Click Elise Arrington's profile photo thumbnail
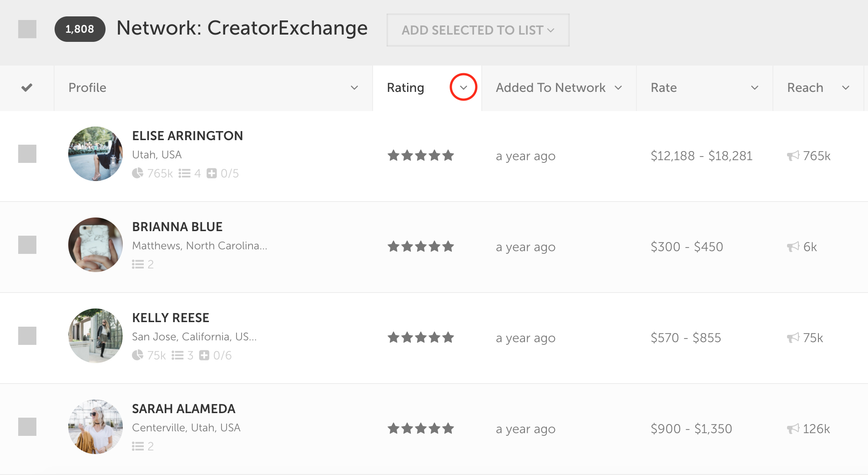 [96, 154]
